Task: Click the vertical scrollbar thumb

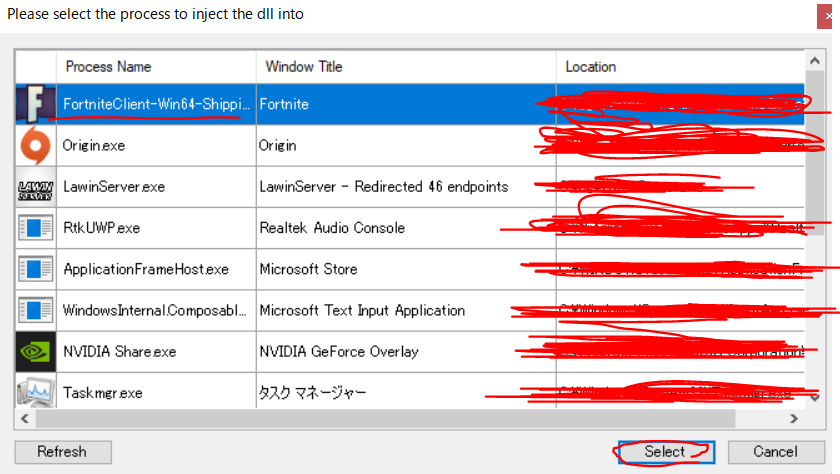Action: pyautogui.click(x=815, y=153)
